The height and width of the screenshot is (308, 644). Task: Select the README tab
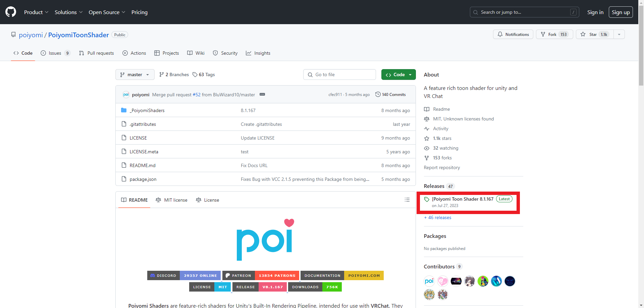pos(134,200)
